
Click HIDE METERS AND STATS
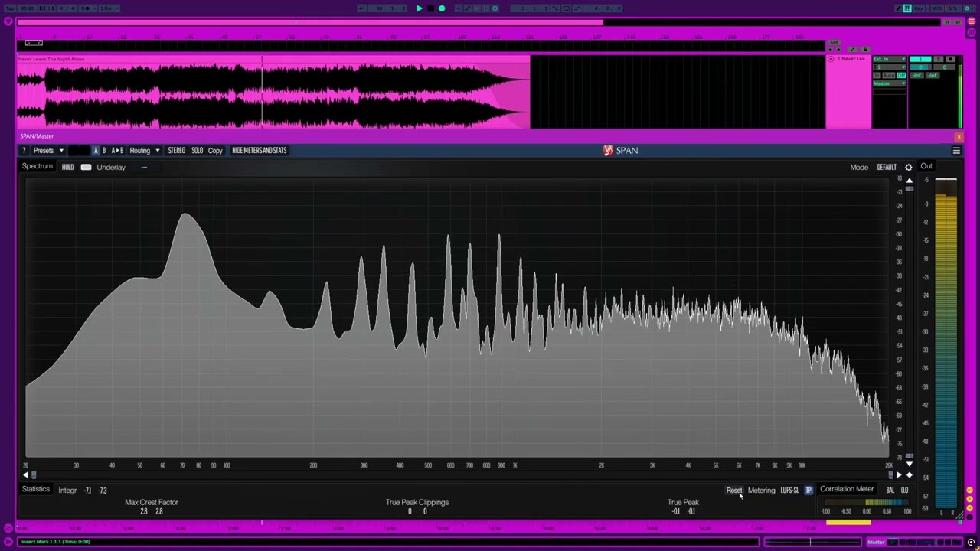[260, 151]
